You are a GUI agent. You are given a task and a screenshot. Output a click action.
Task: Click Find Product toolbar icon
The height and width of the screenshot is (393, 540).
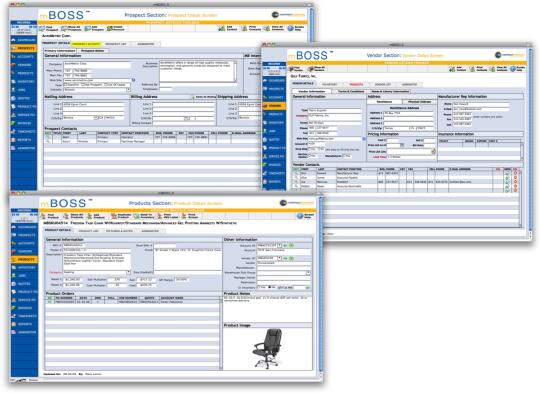pos(50,216)
